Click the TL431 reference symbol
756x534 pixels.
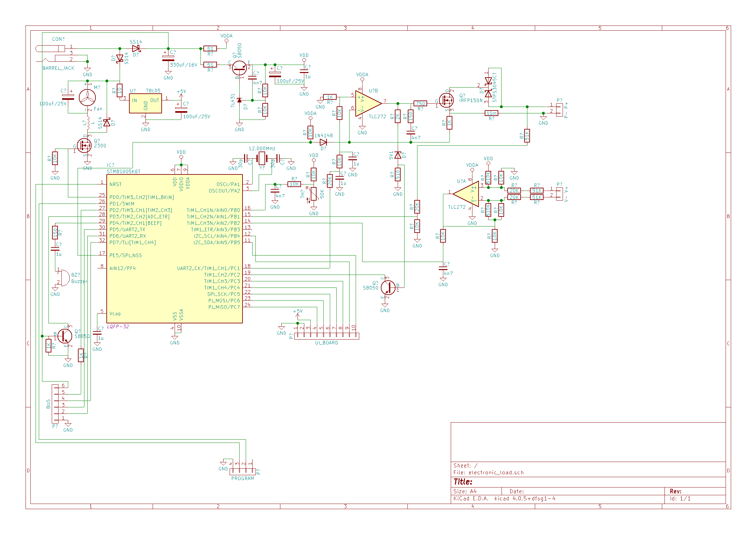(x=239, y=100)
